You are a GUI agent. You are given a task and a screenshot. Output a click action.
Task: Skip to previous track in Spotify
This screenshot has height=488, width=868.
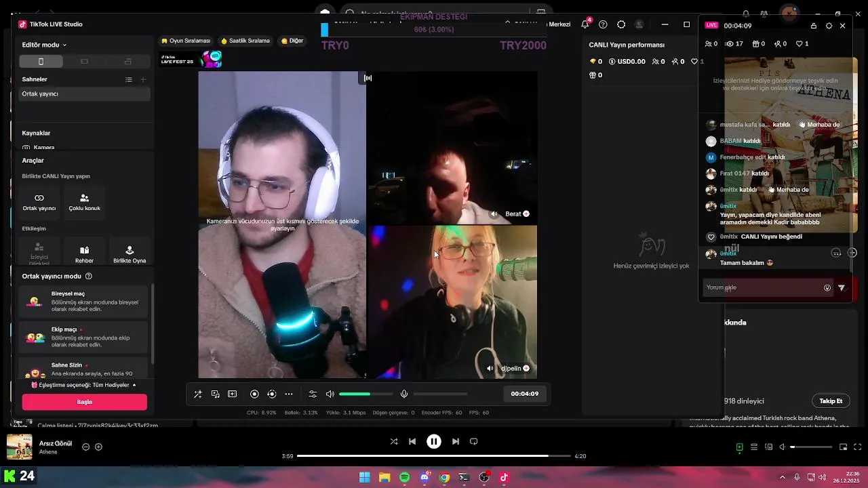pos(412,441)
